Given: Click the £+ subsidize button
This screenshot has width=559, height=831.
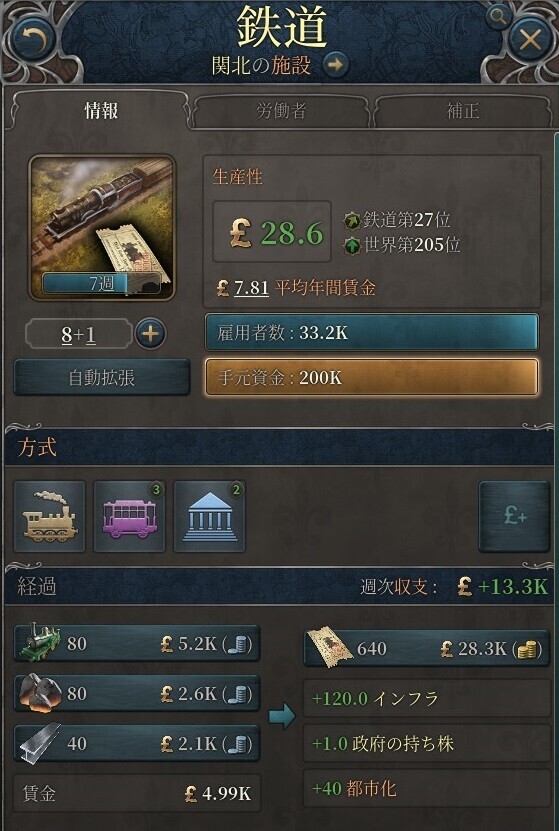Looking at the screenshot, I should 514,516.
